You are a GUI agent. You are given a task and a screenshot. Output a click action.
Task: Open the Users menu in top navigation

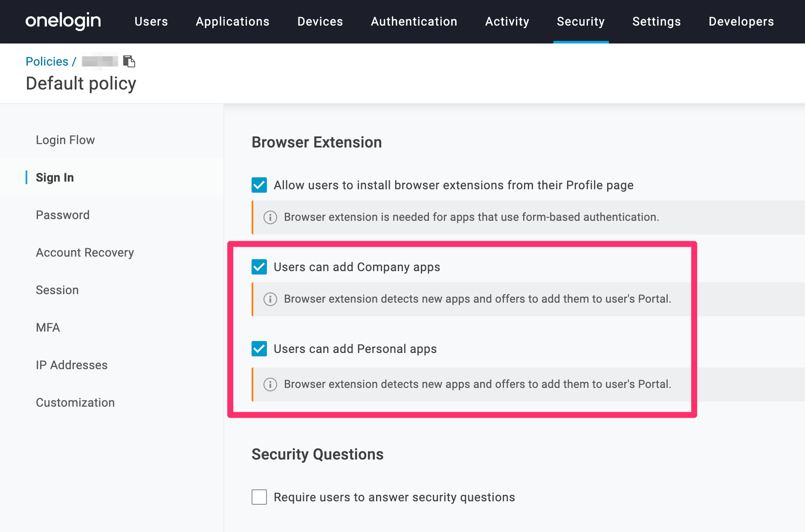pos(151,21)
